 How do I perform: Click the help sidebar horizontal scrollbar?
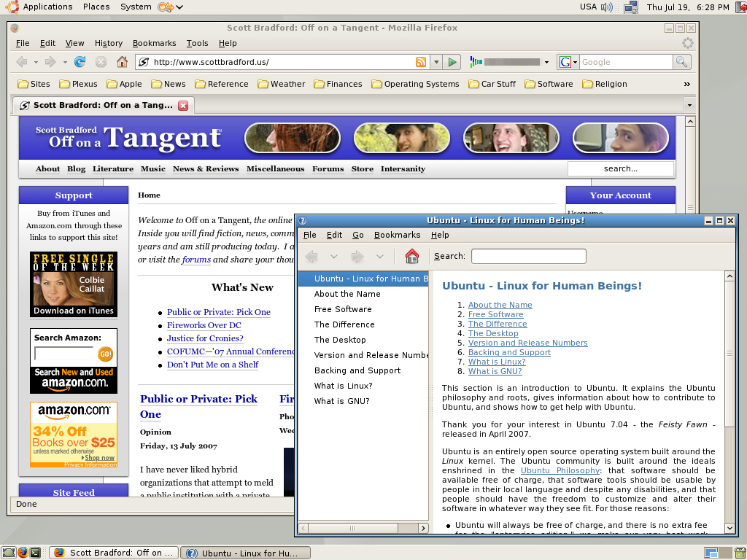point(363,528)
